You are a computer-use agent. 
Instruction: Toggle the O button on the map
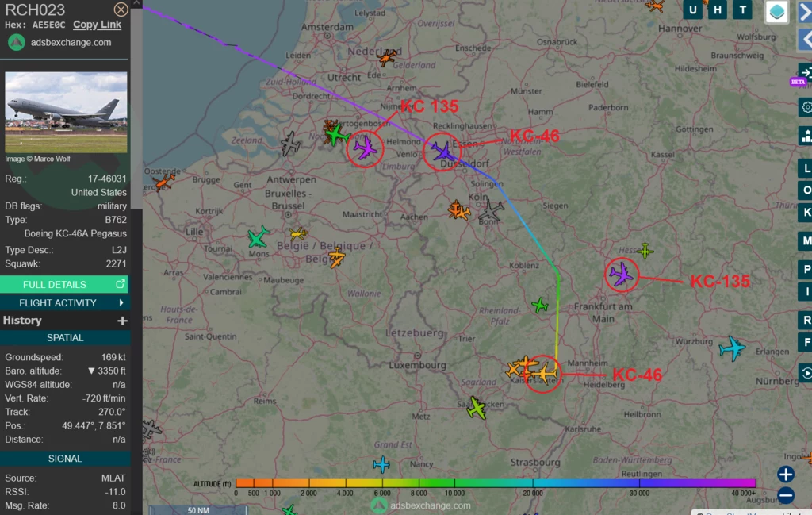806,190
